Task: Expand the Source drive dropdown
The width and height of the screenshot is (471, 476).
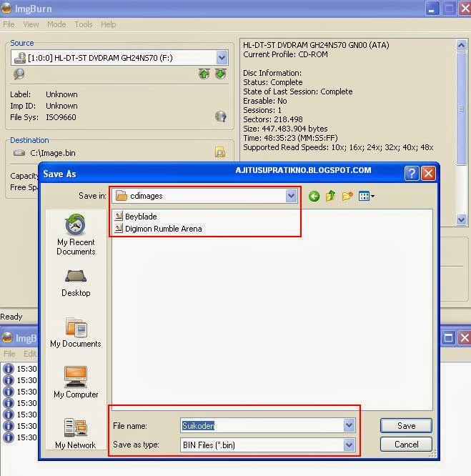Action: [x=222, y=57]
